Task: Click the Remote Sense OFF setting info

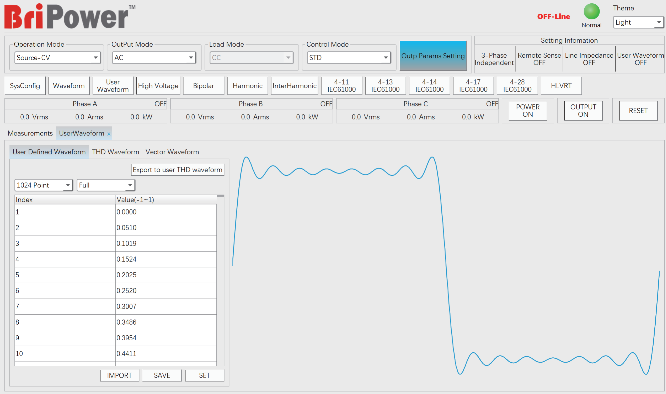Action: [x=539, y=59]
